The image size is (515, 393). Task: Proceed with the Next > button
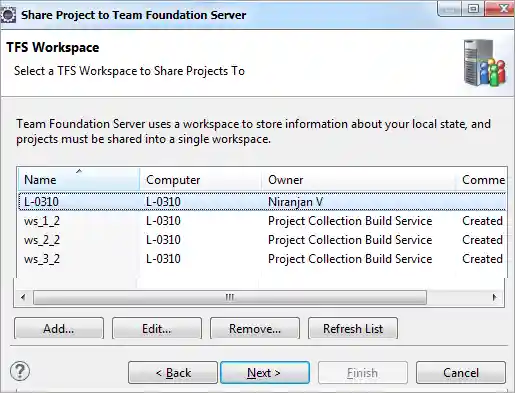coord(265,373)
